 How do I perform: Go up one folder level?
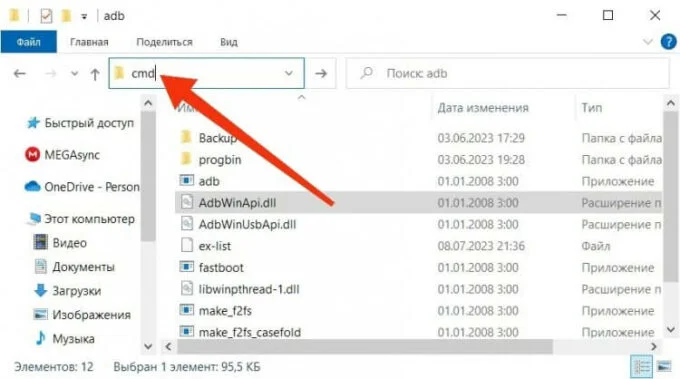(95, 74)
